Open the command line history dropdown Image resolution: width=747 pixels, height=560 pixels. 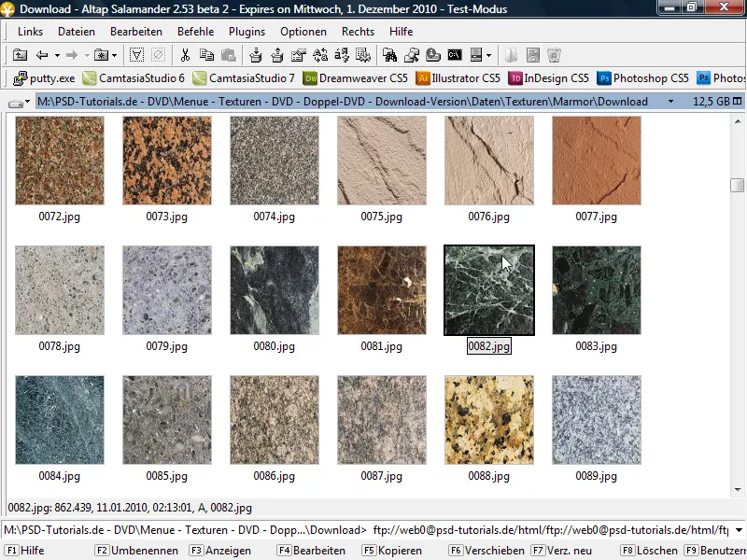739,530
